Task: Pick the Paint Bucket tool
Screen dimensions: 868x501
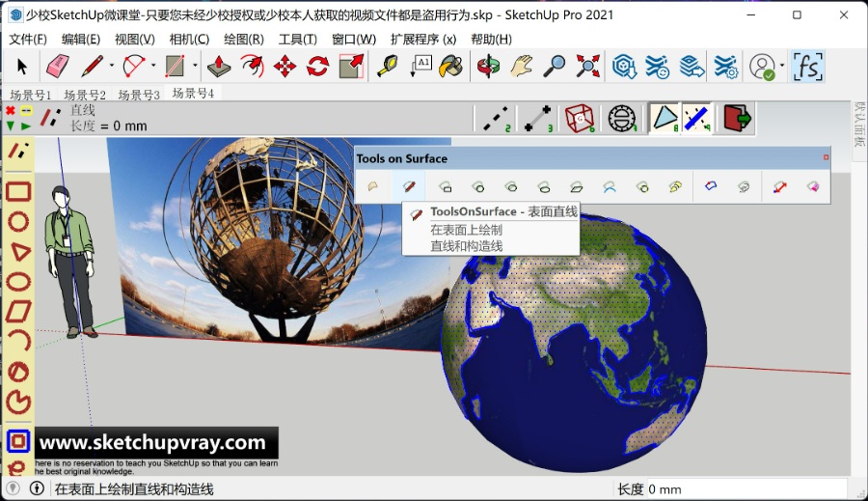Action: pos(451,67)
